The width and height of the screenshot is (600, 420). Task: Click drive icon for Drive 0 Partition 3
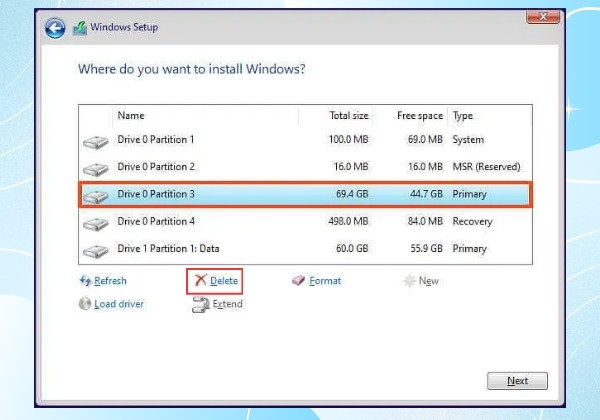(96, 196)
